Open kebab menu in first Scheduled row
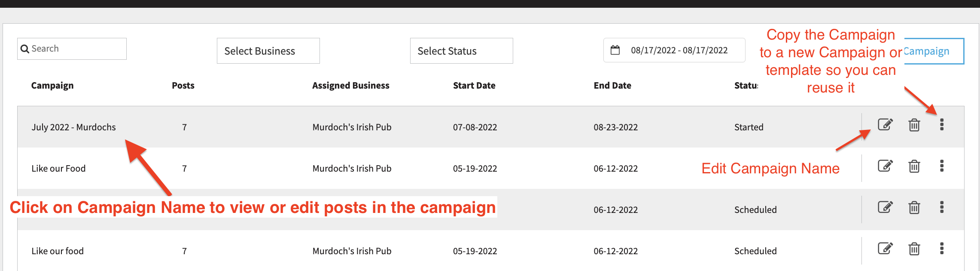 point(942,207)
